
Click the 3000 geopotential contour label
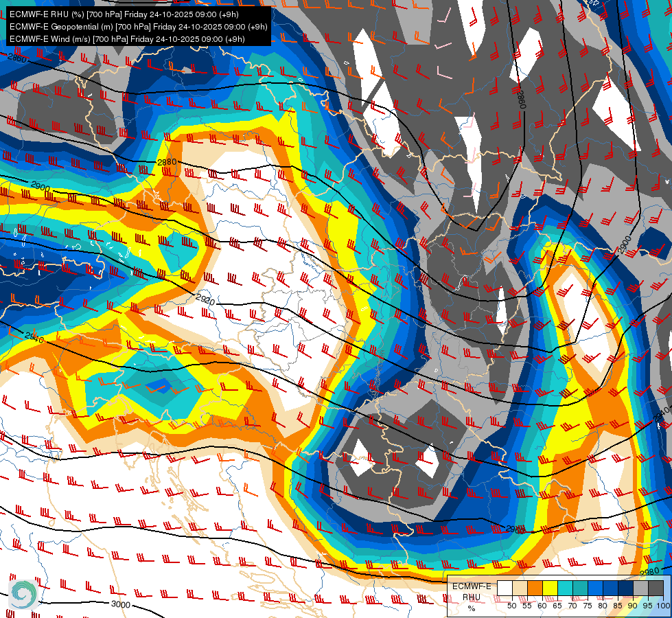point(120,604)
